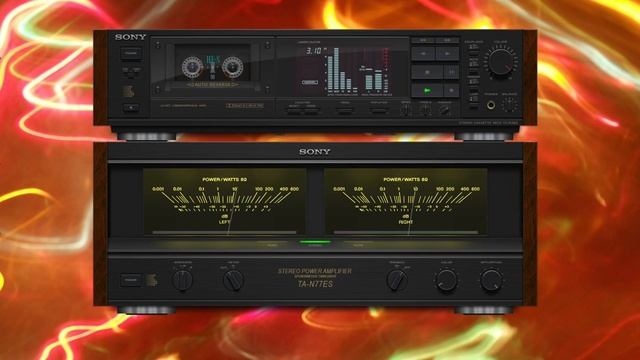Screen dimensions: 640x360
Task: Click the green Play button on cassette deck
Action: coord(427,90)
